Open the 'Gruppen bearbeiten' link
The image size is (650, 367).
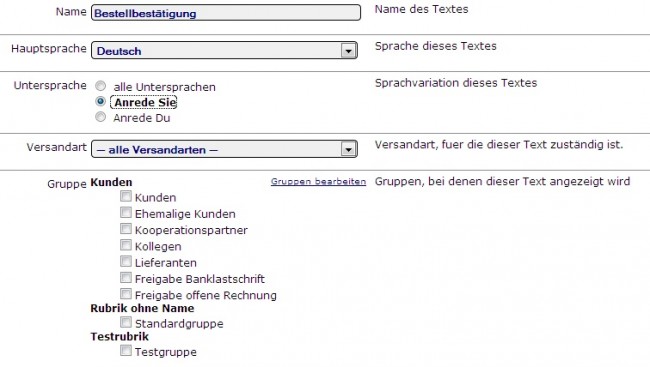[318, 182]
